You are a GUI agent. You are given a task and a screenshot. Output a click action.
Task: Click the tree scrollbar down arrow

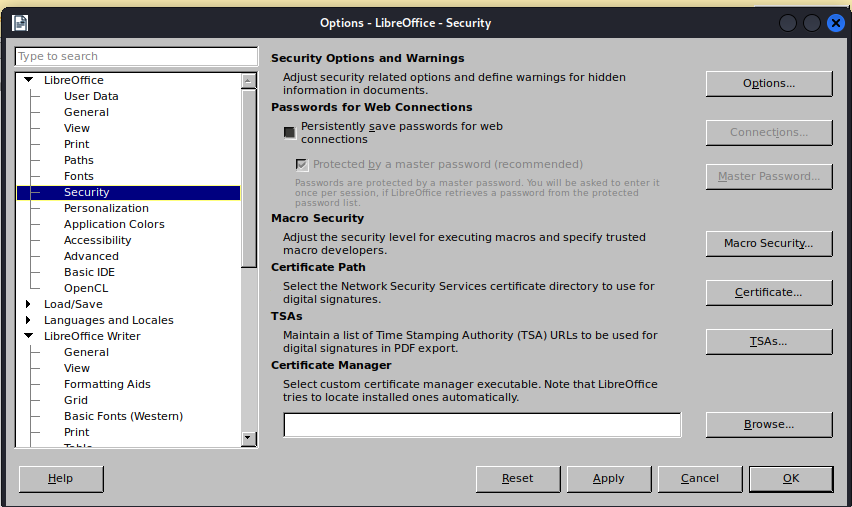pos(249,438)
